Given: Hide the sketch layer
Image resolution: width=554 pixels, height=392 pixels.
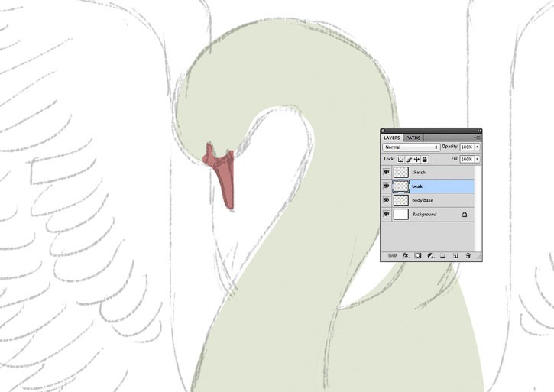Looking at the screenshot, I should [x=386, y=172].
